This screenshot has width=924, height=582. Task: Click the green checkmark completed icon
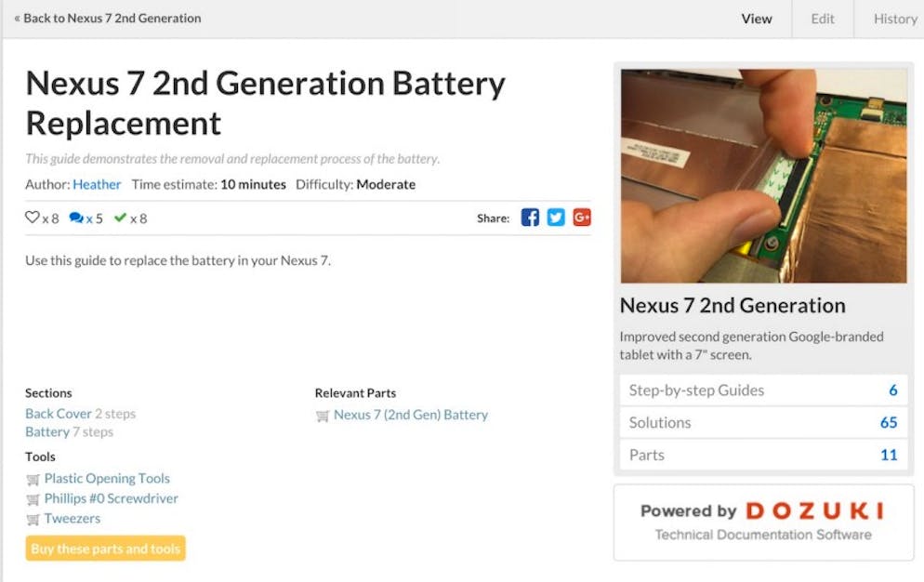tap(120, 218)
